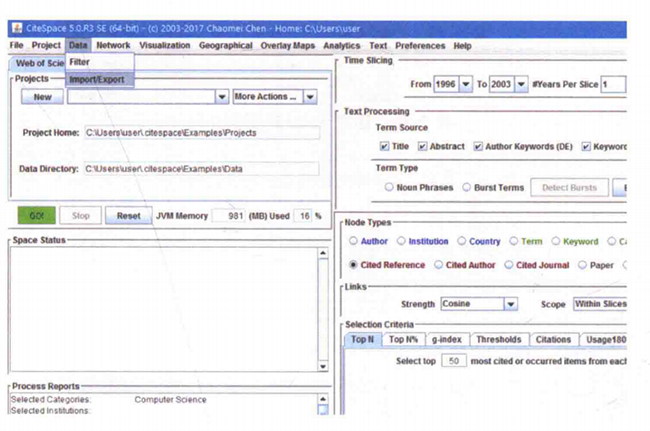Expand the Cosine strength dropdown

[x=510, y=304]
